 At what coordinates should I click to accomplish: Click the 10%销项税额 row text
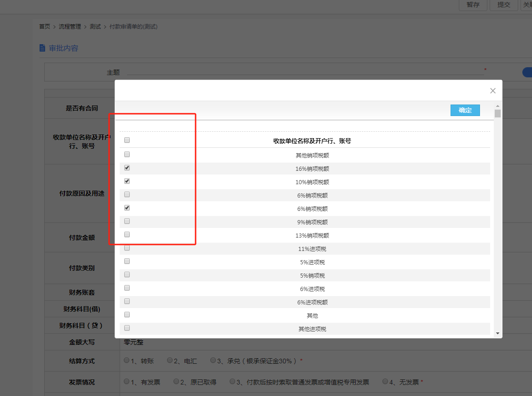(312, 182)
